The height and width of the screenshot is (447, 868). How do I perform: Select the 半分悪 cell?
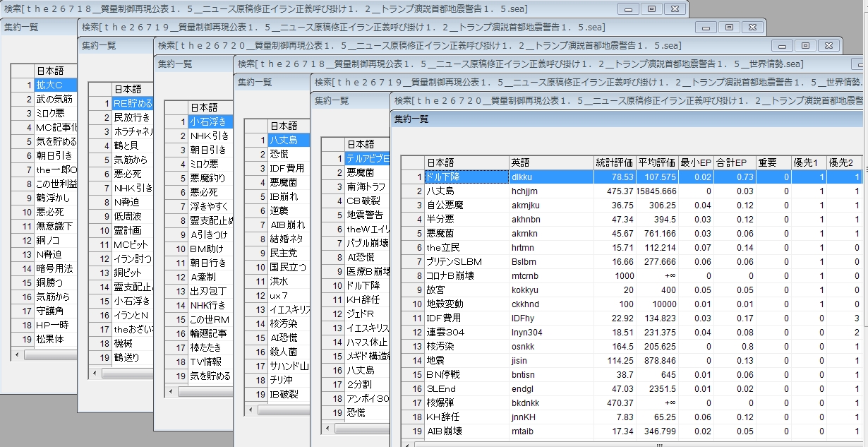point(466,219)
